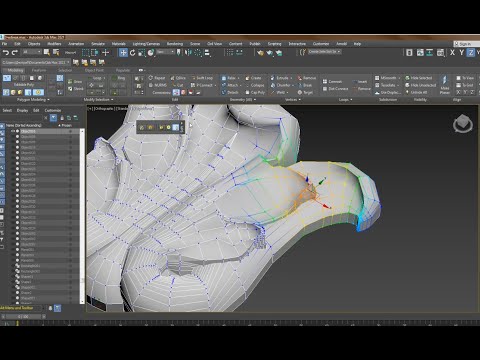This screenshot has width=480, height=360.
Task: Click Cap Poly tool
Action: pos(255,92)
